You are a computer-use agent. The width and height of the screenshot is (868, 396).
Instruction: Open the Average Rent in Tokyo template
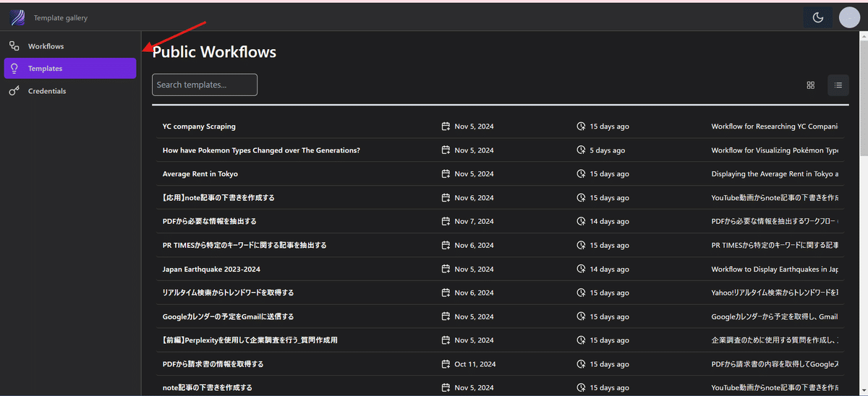tap(200, 174)
